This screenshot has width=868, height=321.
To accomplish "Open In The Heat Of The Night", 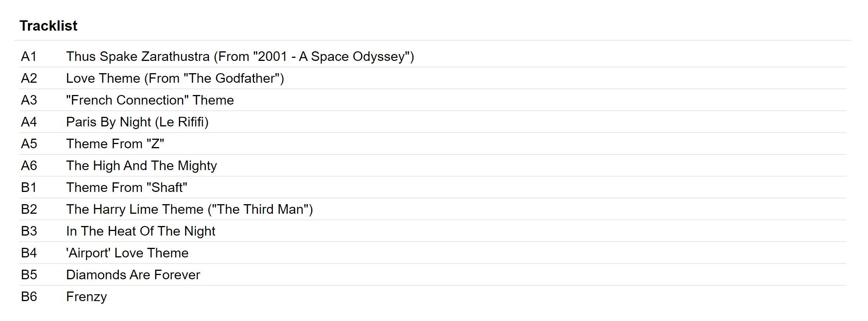I will tap(141, 231).
